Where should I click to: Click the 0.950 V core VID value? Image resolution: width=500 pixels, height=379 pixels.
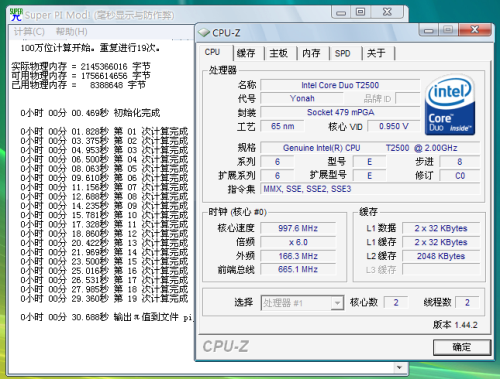pos(394,126)
